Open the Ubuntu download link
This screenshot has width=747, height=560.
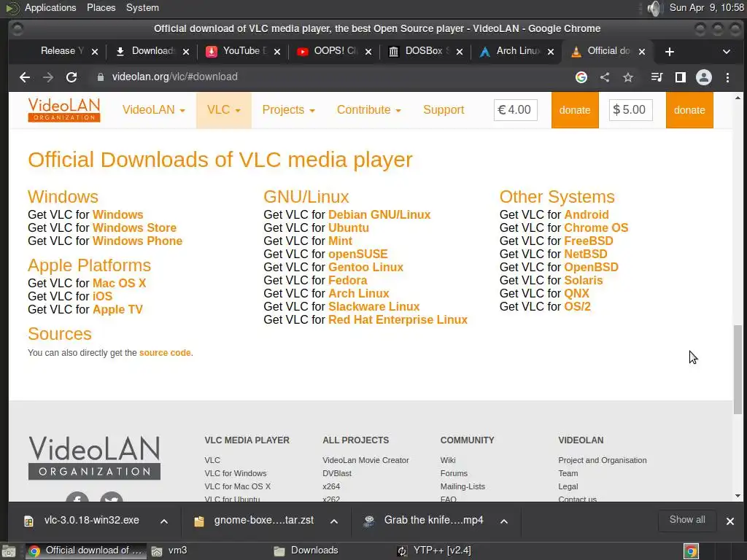pos(349,228)
